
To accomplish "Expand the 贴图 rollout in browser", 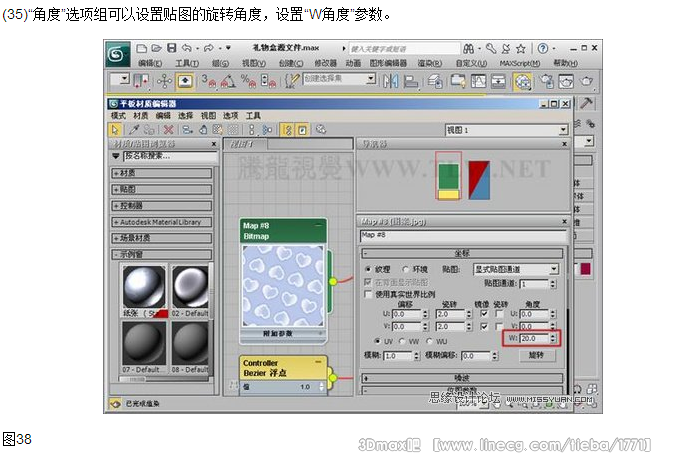I will (162, 189).
